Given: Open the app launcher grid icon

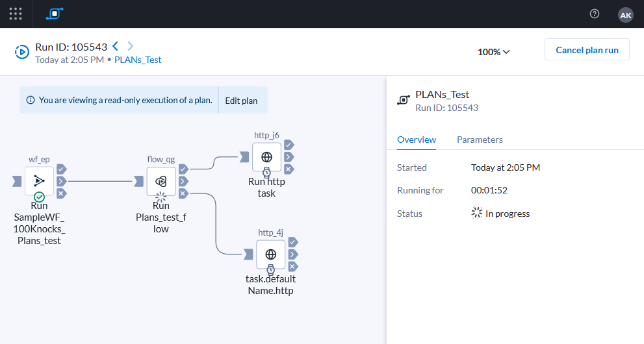Looking at the screenshot, I should 16,14.
